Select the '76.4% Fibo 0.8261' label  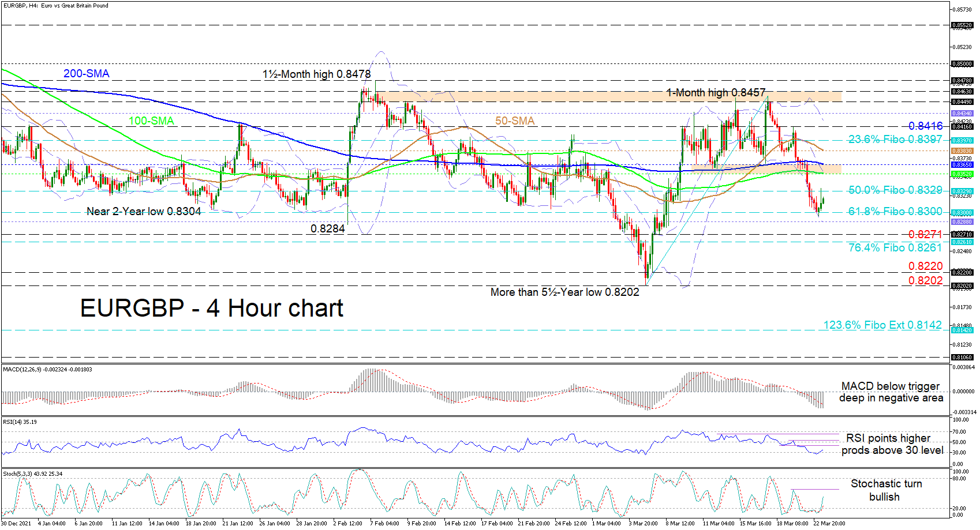click(x=895, y=247)
